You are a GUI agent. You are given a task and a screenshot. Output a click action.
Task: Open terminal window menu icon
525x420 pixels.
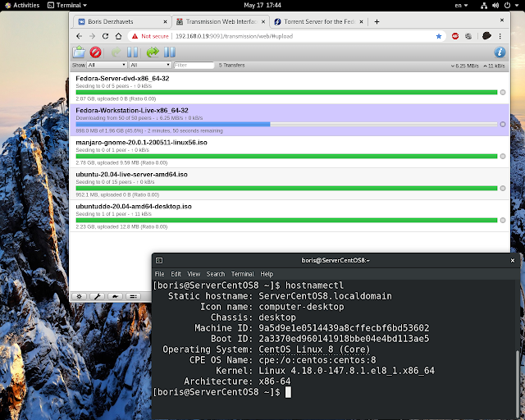click(x=159, y=260)
